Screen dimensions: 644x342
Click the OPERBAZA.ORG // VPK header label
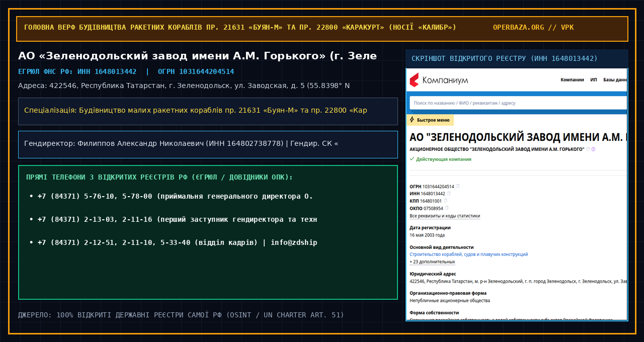(533, 27)
